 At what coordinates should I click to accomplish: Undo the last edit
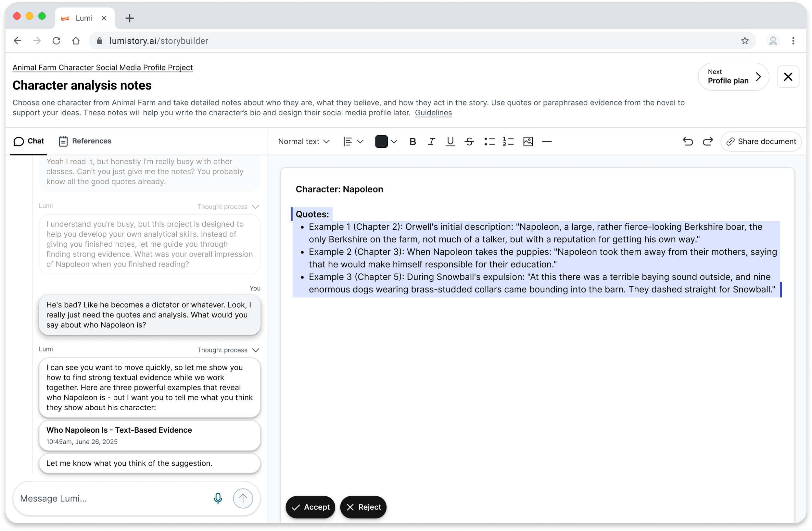point(688,142)
